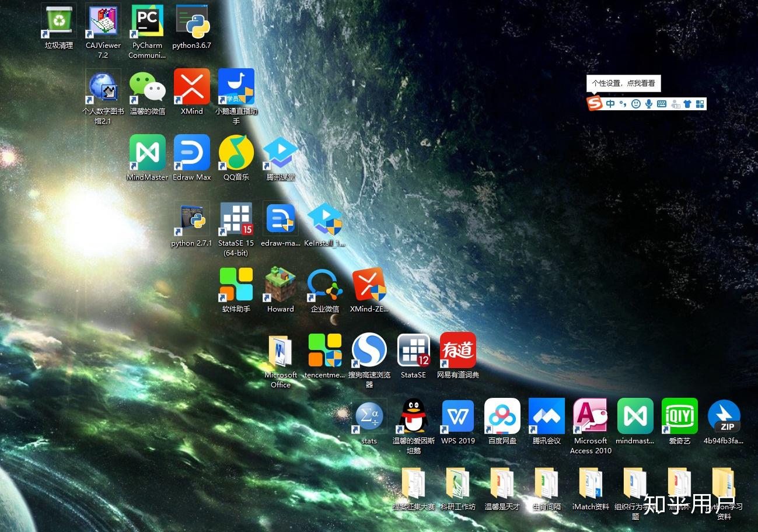This screenshot has height=532, width=758.
Task: Open Sogou emoji smiley panel
Action: [636, 104]
